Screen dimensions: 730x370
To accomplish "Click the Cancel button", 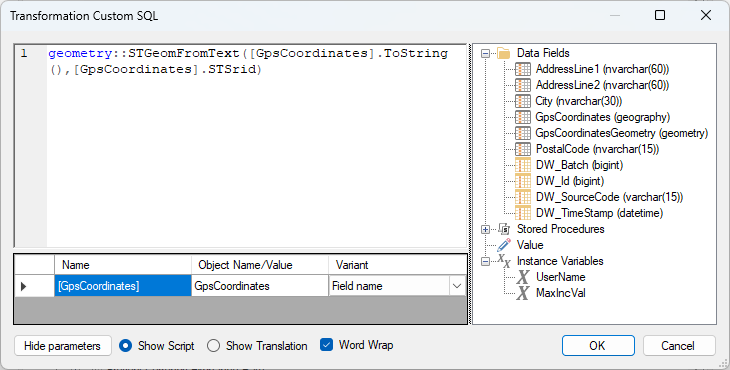I will tap(679, 345).
